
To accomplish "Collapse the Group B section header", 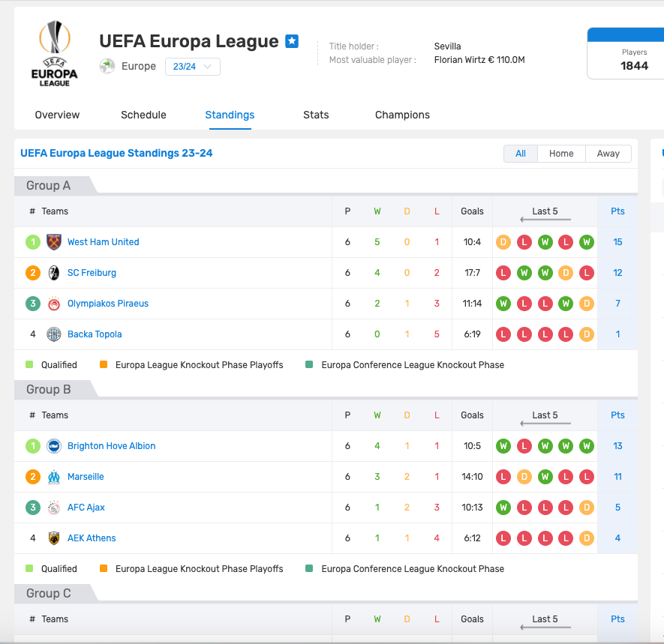I will (49, 389).
